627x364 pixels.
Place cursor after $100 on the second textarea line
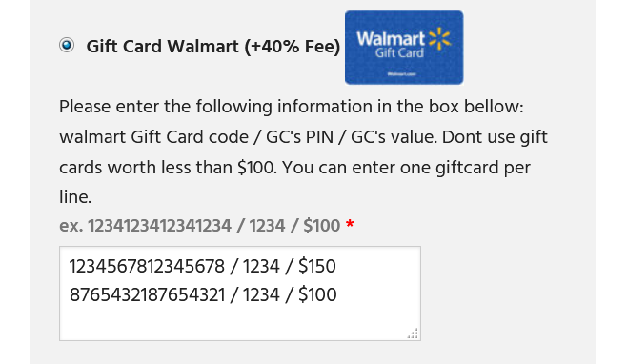(337, 294)
